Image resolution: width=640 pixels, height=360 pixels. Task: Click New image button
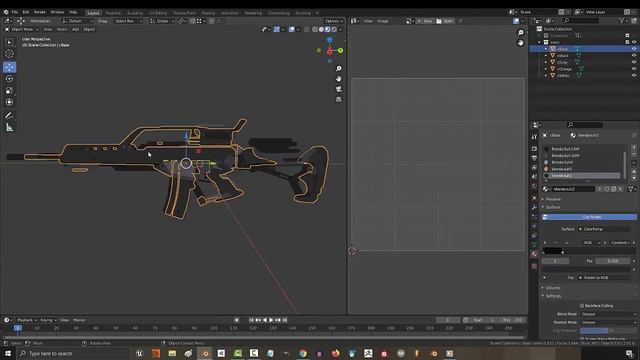(x=425, y=21)
